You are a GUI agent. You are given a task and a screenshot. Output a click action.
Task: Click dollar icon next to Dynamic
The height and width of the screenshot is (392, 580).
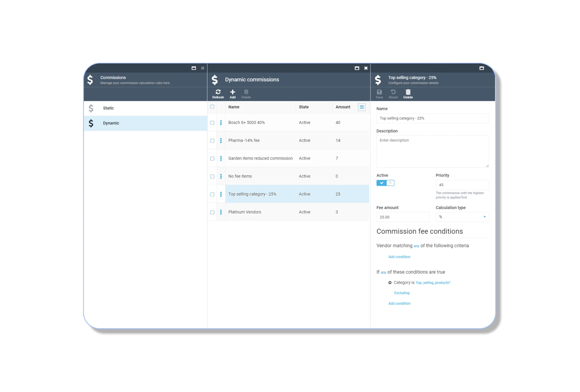pyautogui.click(x=91, y=123)
